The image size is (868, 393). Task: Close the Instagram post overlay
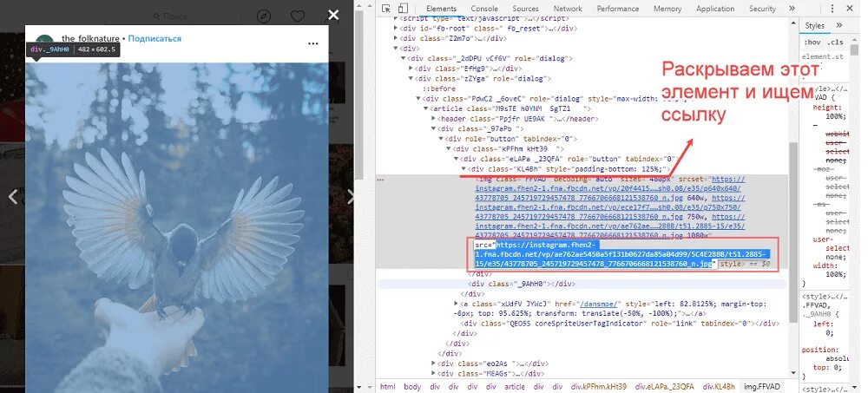(x=333, y=15)
